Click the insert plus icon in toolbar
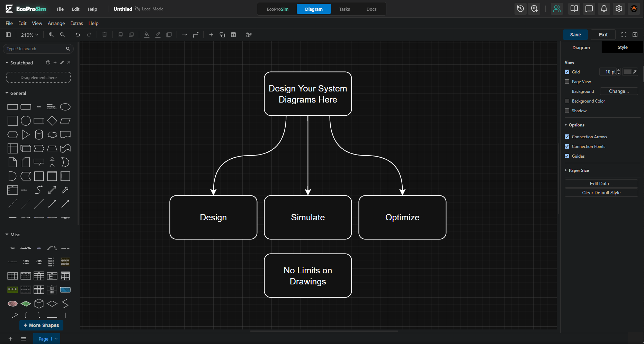644x344 pixels. pyautogui.click(x=211, y=35)
